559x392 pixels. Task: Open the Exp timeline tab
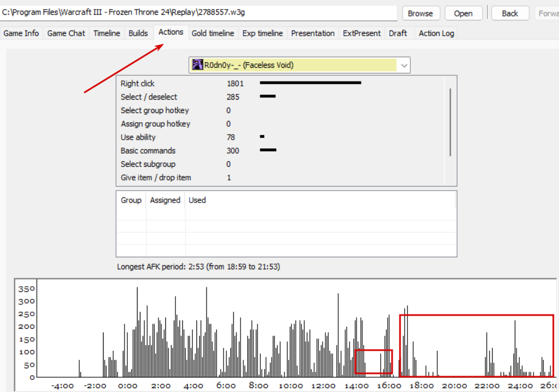click(263, 33)
